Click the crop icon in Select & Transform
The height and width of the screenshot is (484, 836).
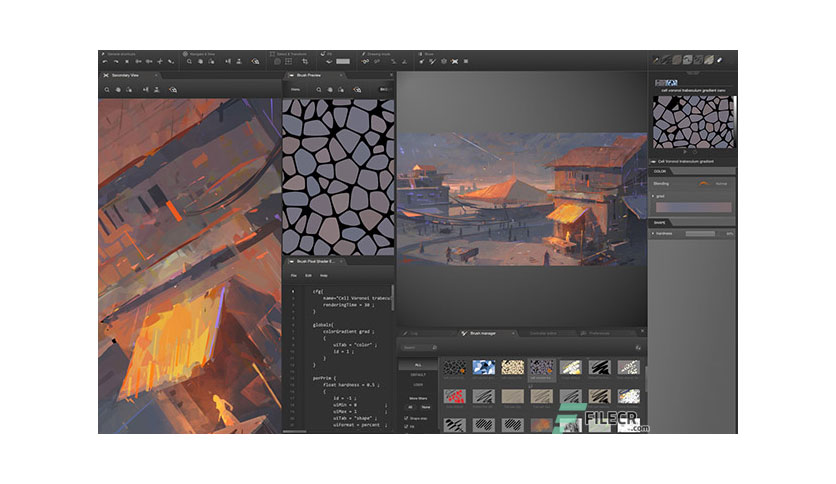(x=305, y=62)
